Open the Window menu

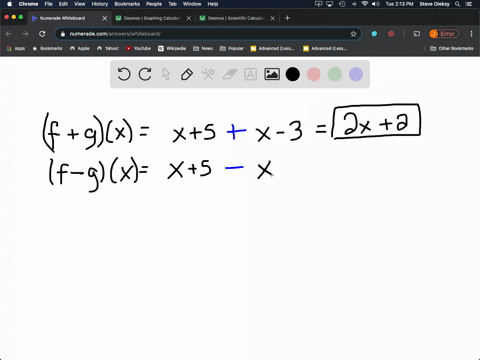click(192, 4)
